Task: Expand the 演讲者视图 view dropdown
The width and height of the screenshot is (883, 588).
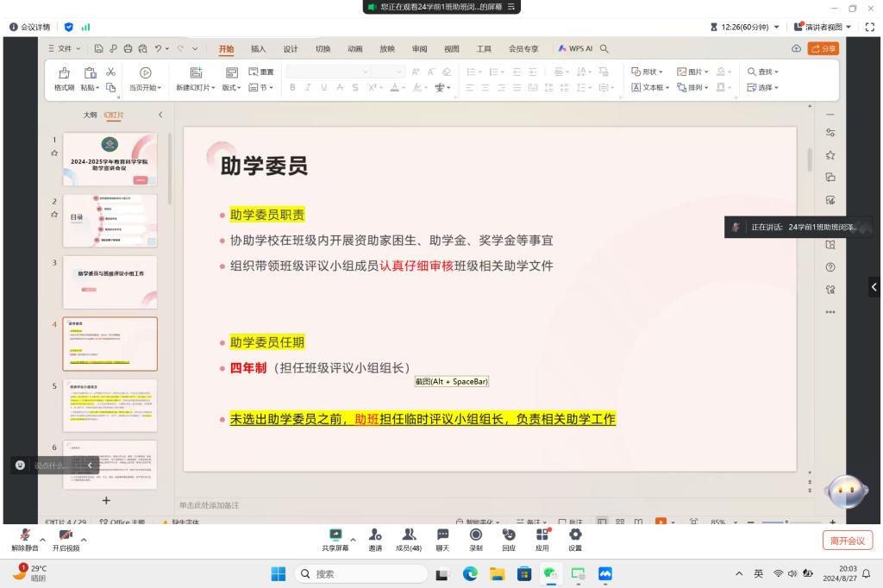Action: click(x=824, y=27)
